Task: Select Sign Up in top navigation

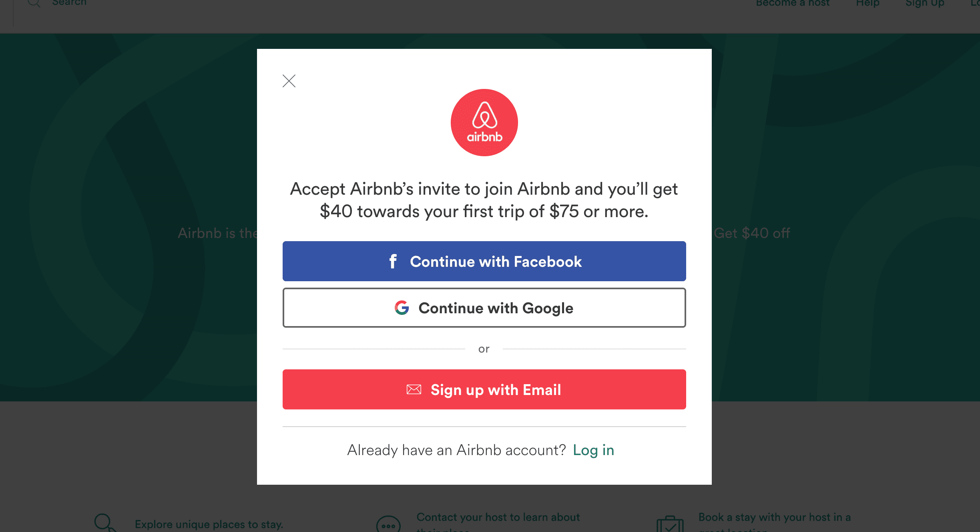Action: [x=925, y=3]
